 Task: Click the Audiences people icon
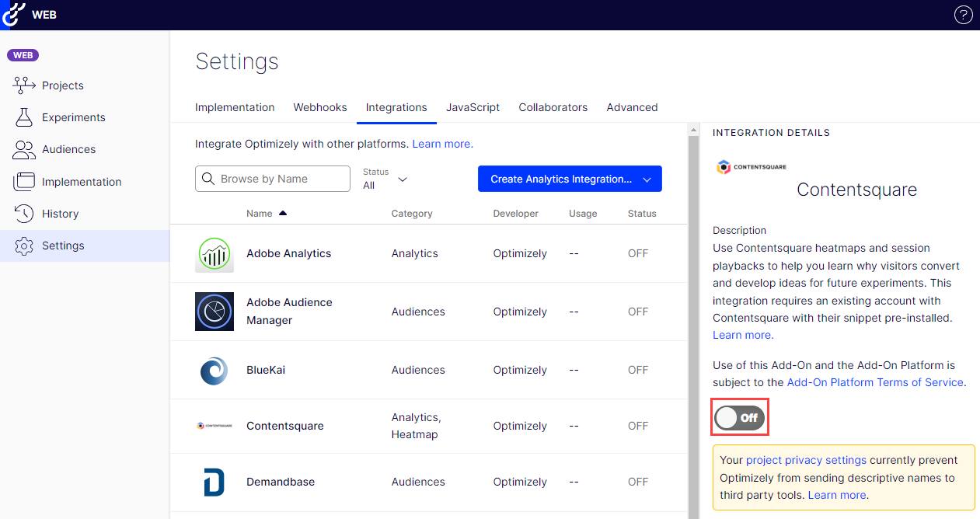coord(25,149)
